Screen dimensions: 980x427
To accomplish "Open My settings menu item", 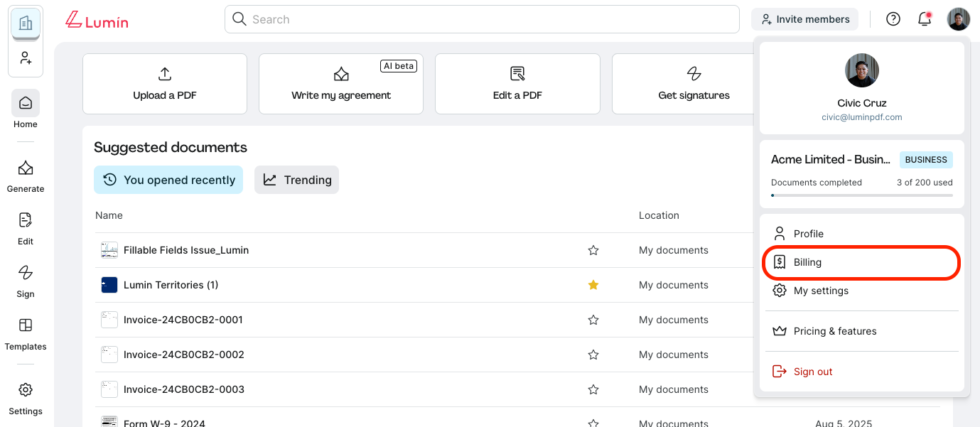I will point(861,291).
